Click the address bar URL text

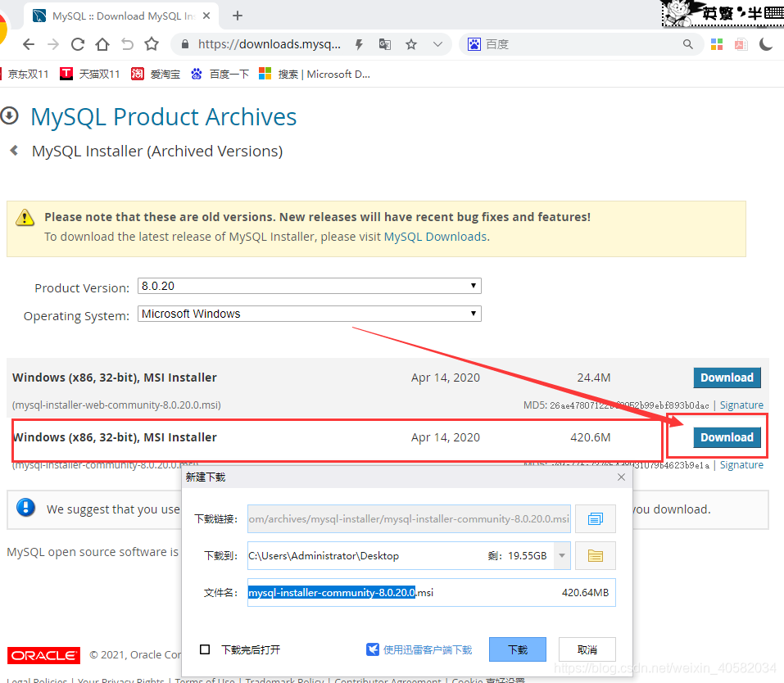point(270,44)
